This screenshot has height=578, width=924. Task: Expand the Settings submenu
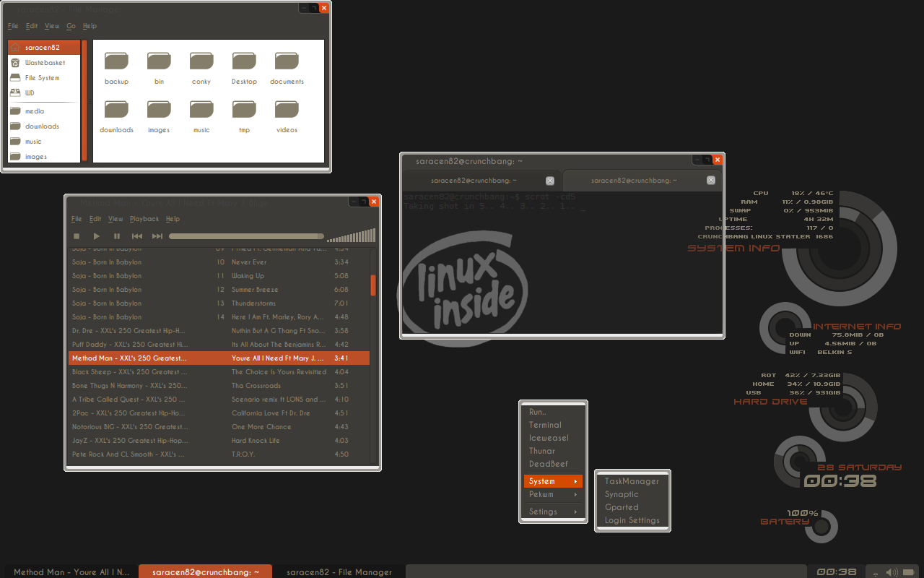[x=553, y=512]
